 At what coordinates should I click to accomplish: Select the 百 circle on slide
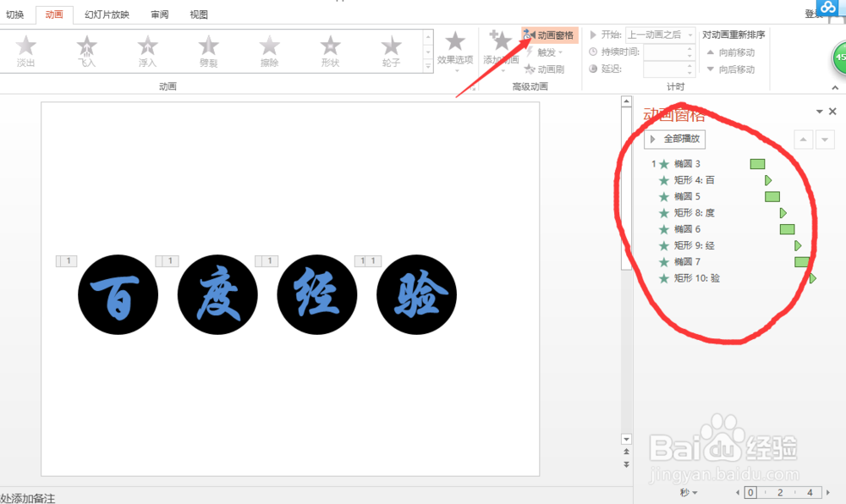pos(118,295)
